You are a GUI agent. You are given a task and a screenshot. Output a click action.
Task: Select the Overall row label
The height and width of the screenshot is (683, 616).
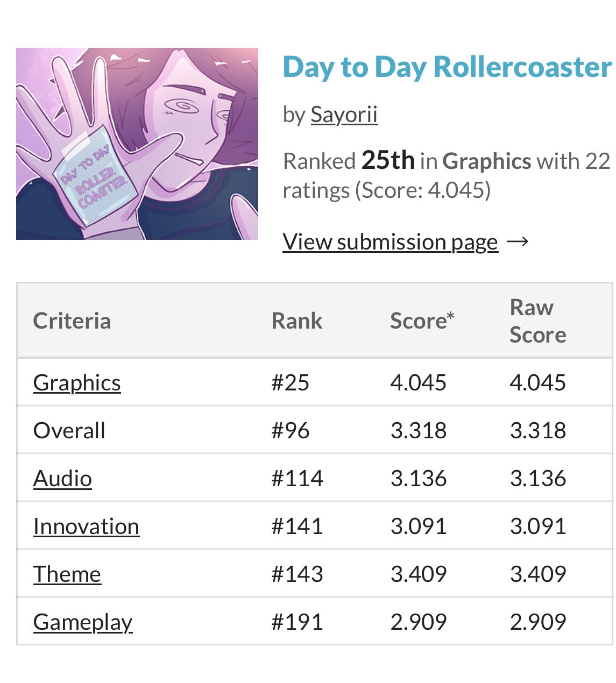coord(69,431)
